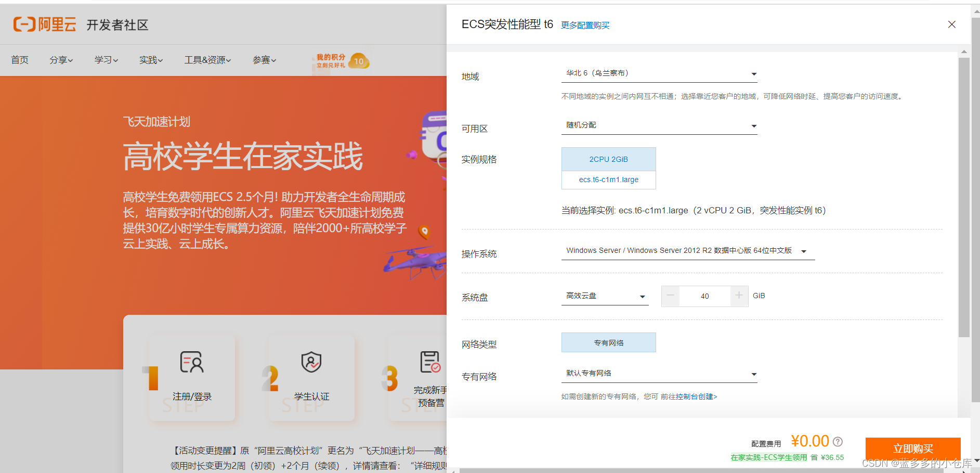Expand the 实践 menu
The height and width of the screenshot is (473, 980).
pyautogui.click(x=151, y=60)
